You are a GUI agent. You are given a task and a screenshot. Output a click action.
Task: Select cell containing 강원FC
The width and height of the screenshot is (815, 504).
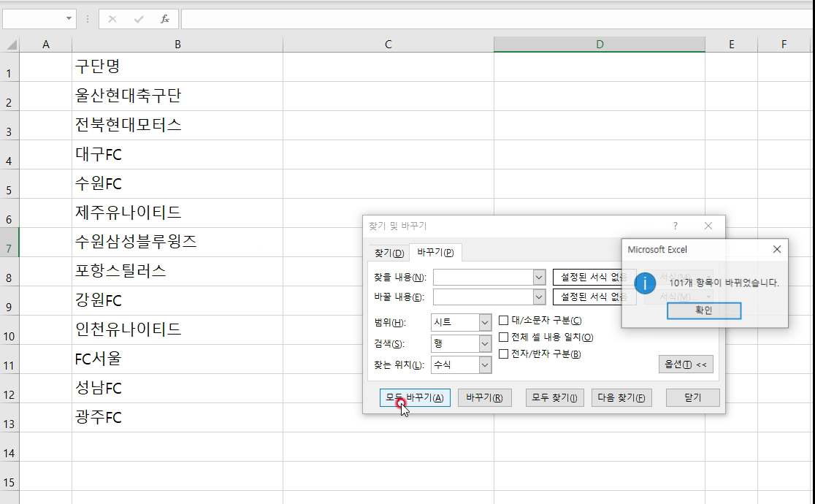point(177,301)
